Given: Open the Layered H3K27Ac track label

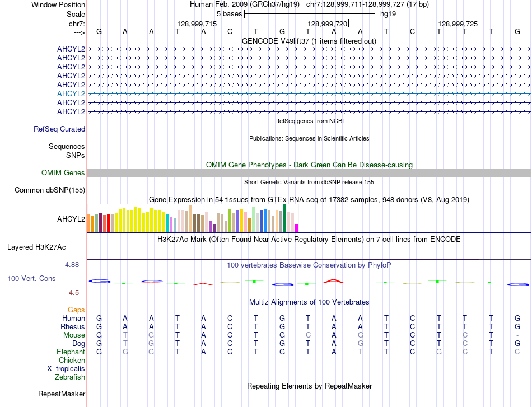Looking at the screenshot, I should [x=36, y=247].
